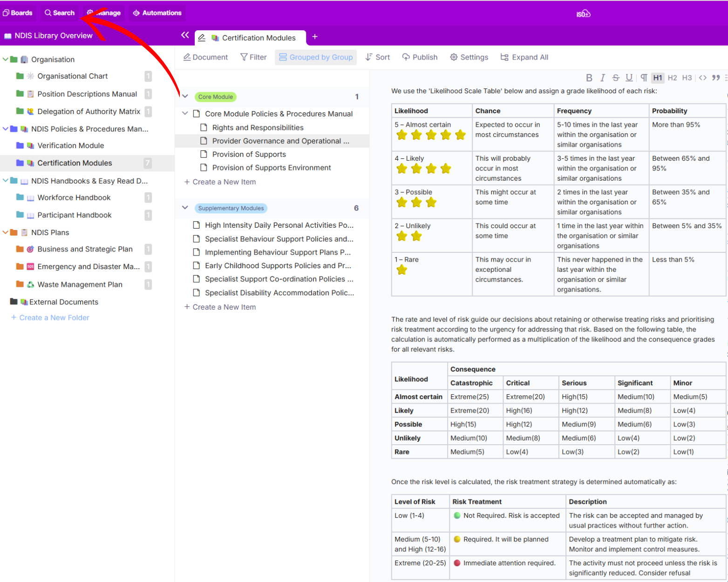Apply italic formatting in editor toolbar
The height and width of the screenshot is (582, 728).
pyautogui.click(x=602, y=78)
